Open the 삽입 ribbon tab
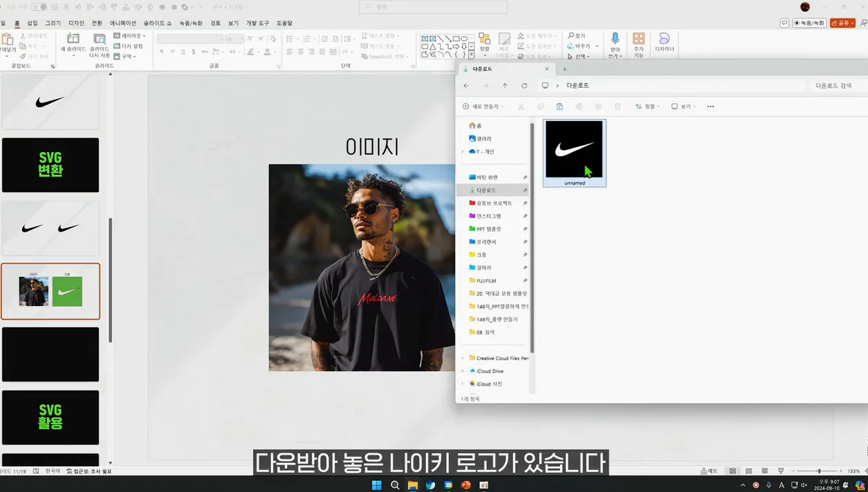868x492 pixels. pyautogui.click(x=33, y=23)
